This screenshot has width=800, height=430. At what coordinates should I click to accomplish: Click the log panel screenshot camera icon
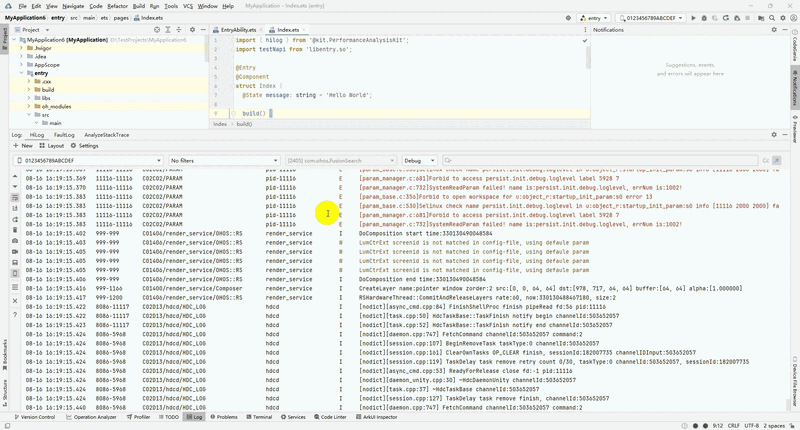coord(15,241)
